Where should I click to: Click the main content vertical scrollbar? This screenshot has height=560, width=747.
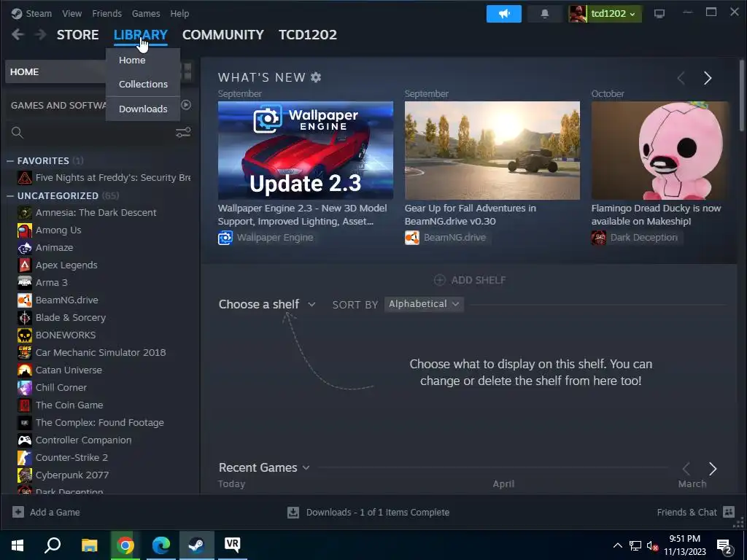coord(741,96)
